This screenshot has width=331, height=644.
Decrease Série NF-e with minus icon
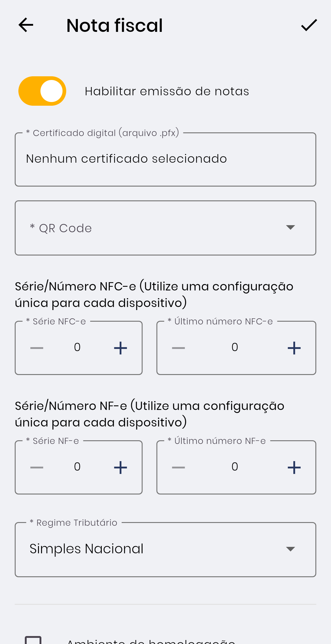pos(37,468)
